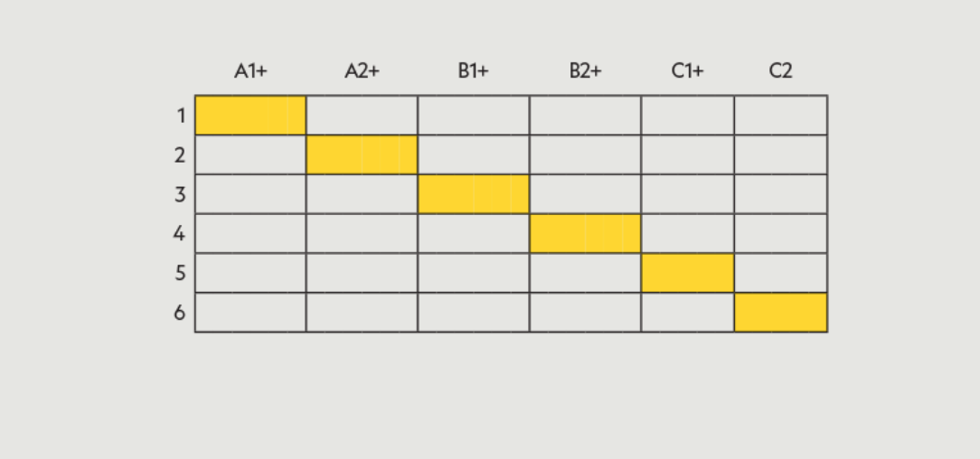The image size is (980, 459).
Task: Select yellow cell under C2 column
Action: pos(780,313)
